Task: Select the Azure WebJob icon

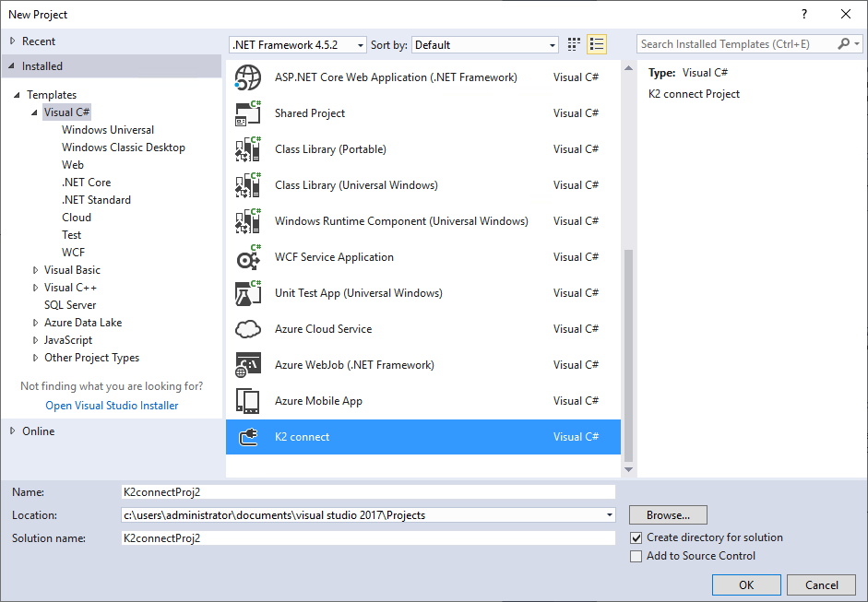Action: point(247,365)
